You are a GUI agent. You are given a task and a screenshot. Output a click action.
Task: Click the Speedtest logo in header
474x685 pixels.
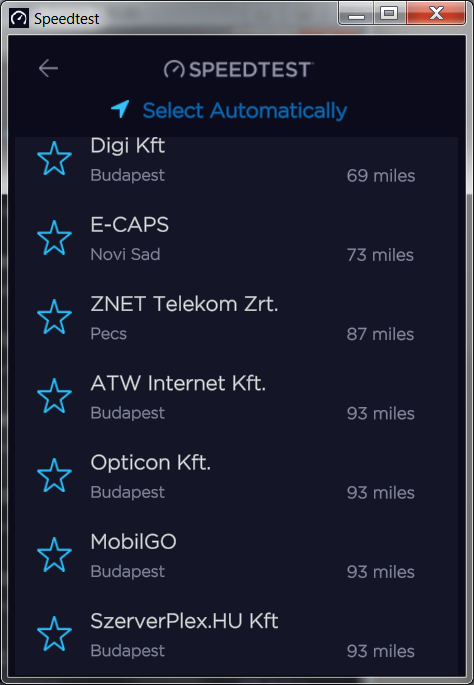[239, 69]
